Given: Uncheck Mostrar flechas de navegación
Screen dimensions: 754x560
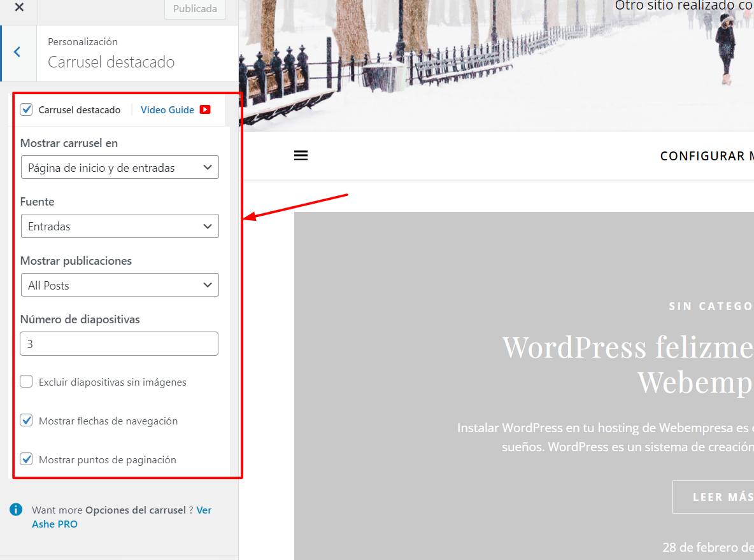Looking at the screenshot, I should coord(27,421).
